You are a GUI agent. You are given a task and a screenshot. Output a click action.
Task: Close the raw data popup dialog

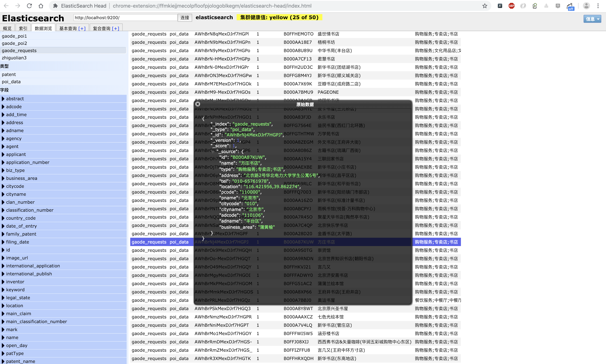198,104
